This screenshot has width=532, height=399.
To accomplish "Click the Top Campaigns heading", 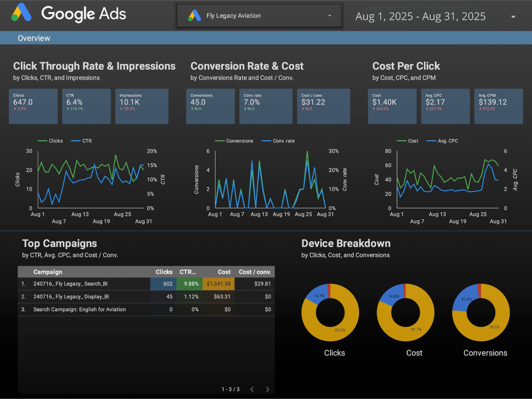I will click(59, 243).
